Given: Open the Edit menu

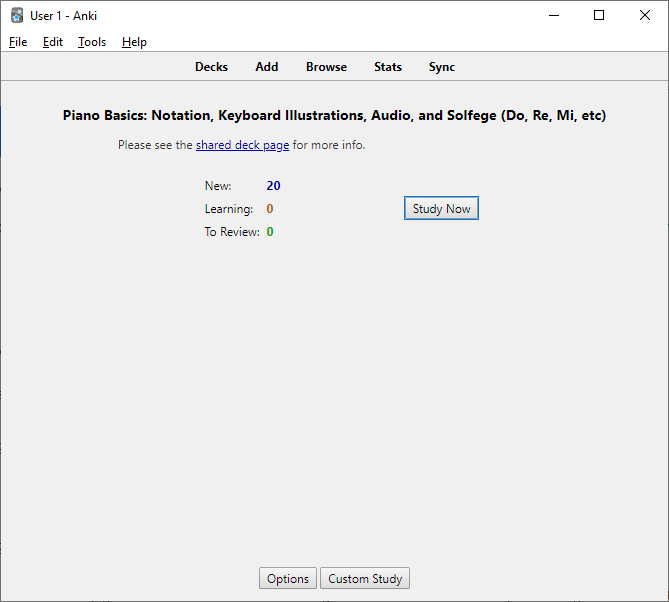Looking at the screenshot, I should [52, 42].
